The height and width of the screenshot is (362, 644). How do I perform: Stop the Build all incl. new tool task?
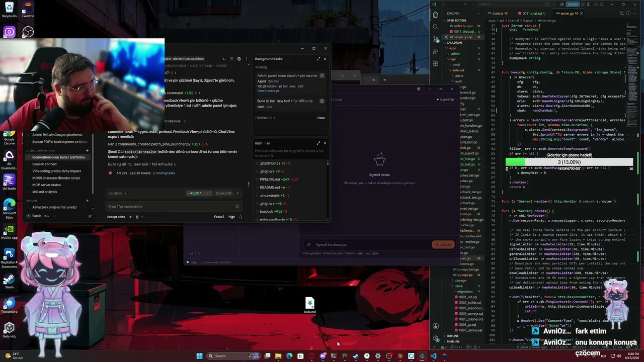pyautogui.click(x=322, y=101)
